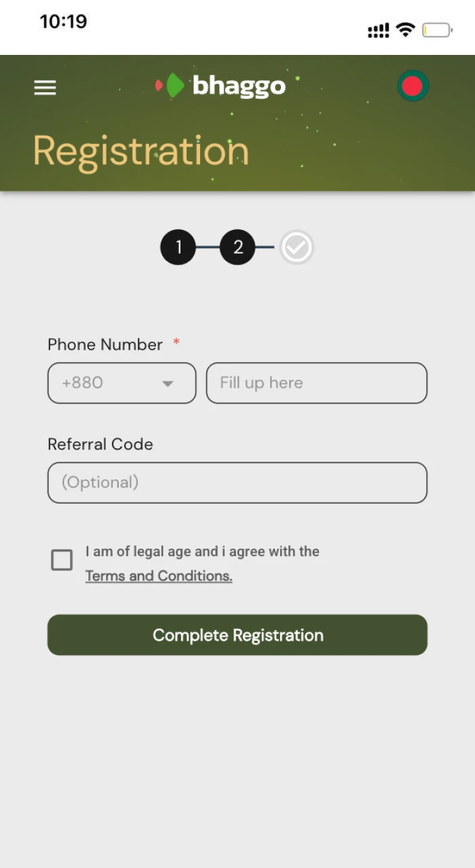Select the Bangladesh flag language icon
Screen dimensions: 475x868
[x=413, y=85]
